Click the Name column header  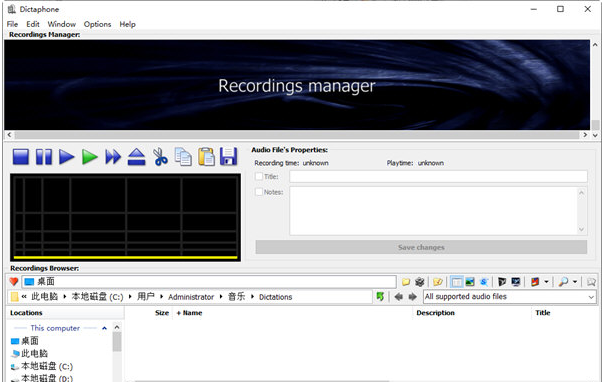tap(192, 313)
